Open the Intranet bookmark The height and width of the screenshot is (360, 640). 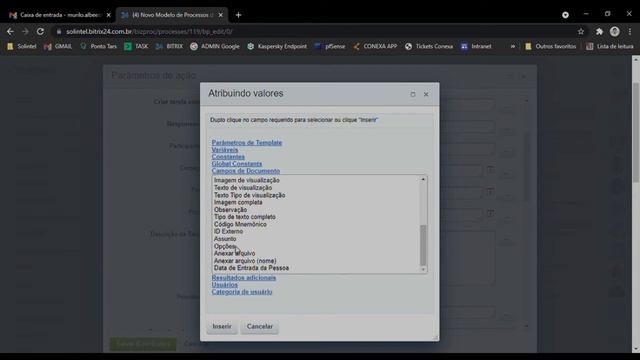(x=476, y=47)
